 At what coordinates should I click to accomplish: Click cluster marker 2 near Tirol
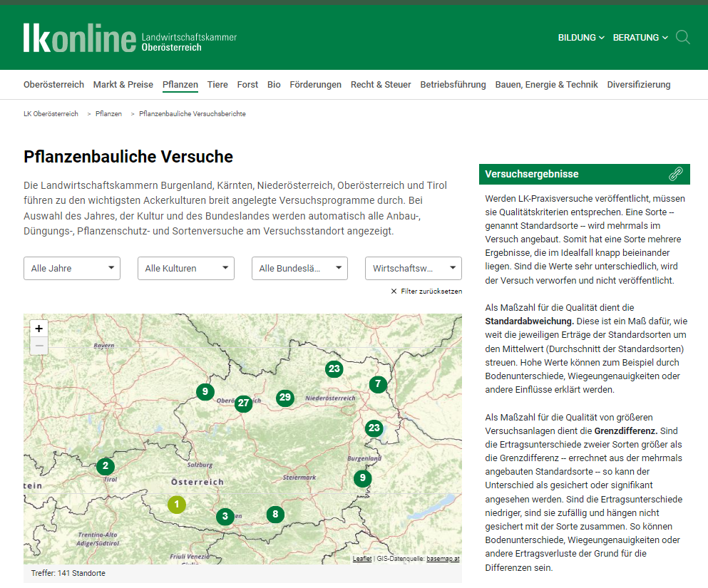click(106, 466)
